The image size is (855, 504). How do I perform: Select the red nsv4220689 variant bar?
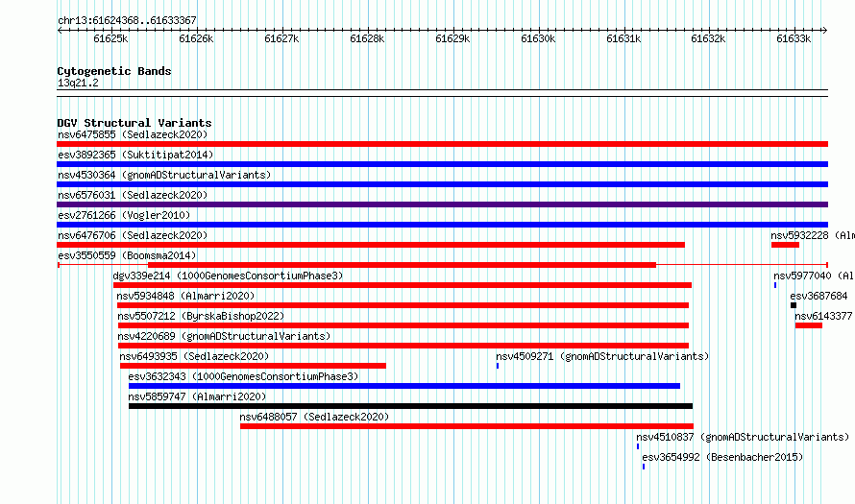pos(403,346)
